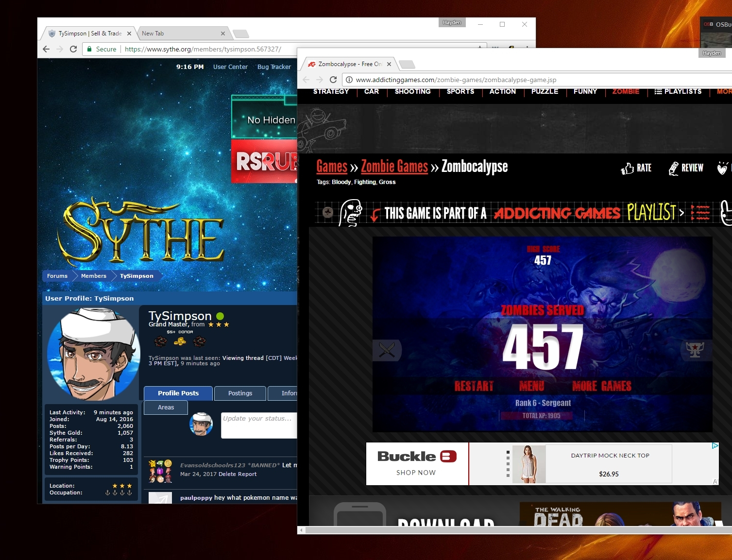
Task: Click first donor badge icon under $5+ Donor
Action: [160, 342]
